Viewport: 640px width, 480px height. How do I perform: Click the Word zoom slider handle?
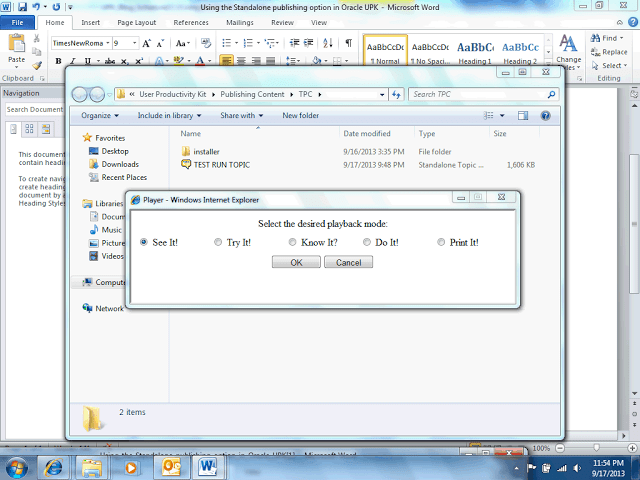pyautogui.click(x=596, y=448)
